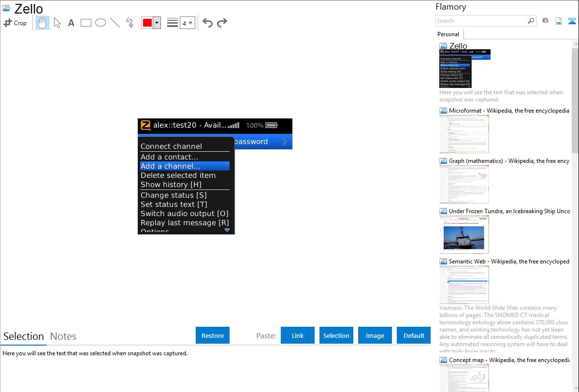The image size is (579, 392).
Task: Click the blue collapse panel icon
Action: tap(572, 21)
